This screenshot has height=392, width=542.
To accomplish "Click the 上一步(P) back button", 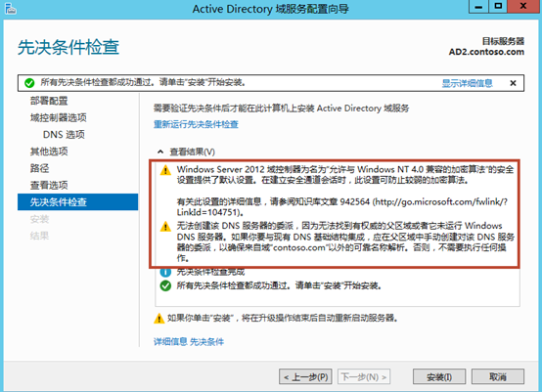I will [305, 376].
